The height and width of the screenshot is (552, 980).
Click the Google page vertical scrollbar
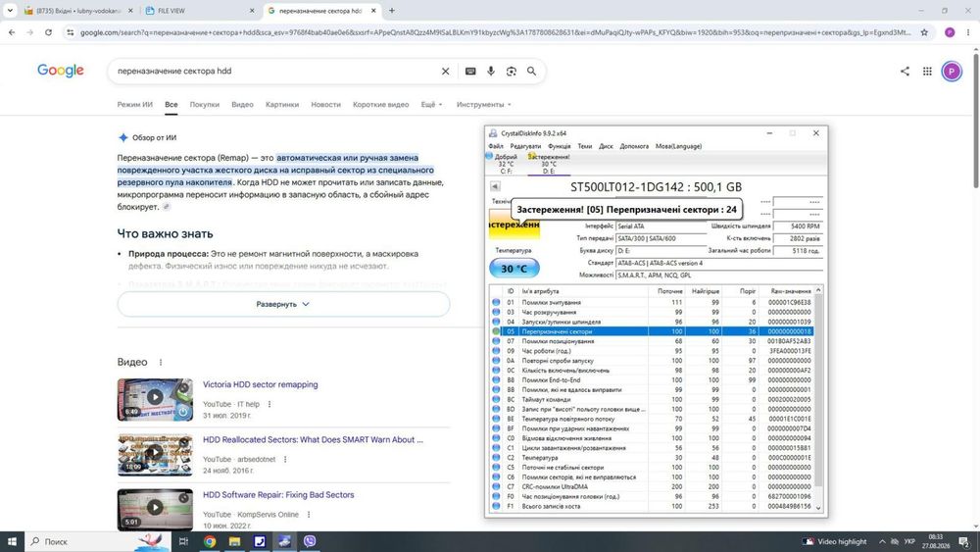click(975, 122)
